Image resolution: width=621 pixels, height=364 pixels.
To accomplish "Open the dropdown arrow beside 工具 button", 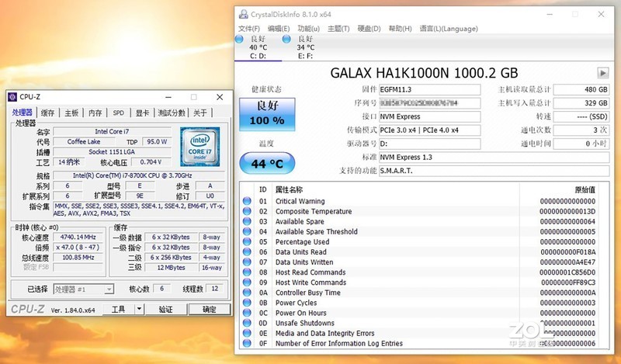I will point(139,309).
